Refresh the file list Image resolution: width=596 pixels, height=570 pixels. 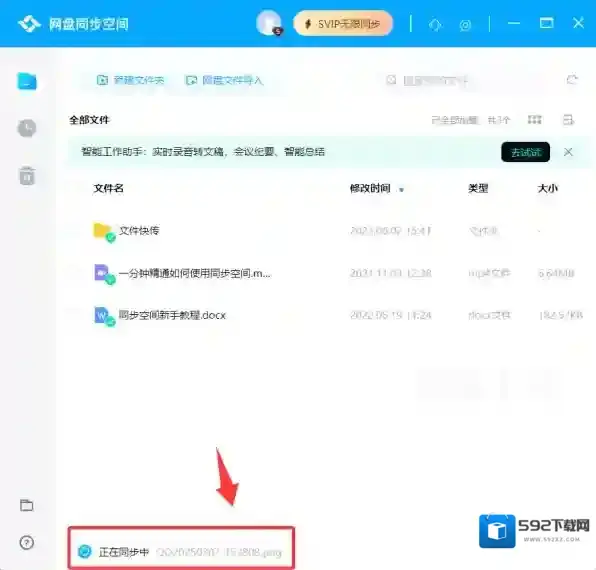click(572, 79)
